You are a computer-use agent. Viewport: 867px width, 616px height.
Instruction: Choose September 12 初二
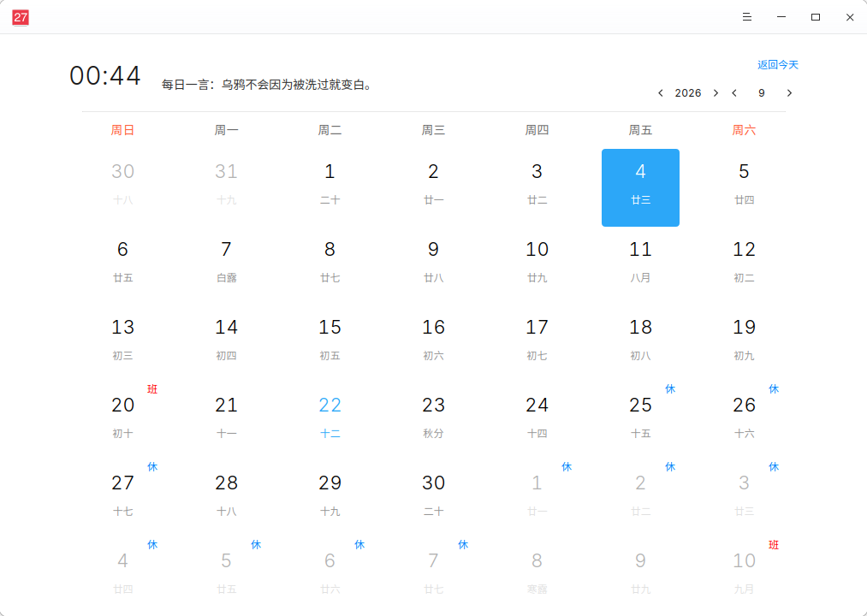pos(745,265)
